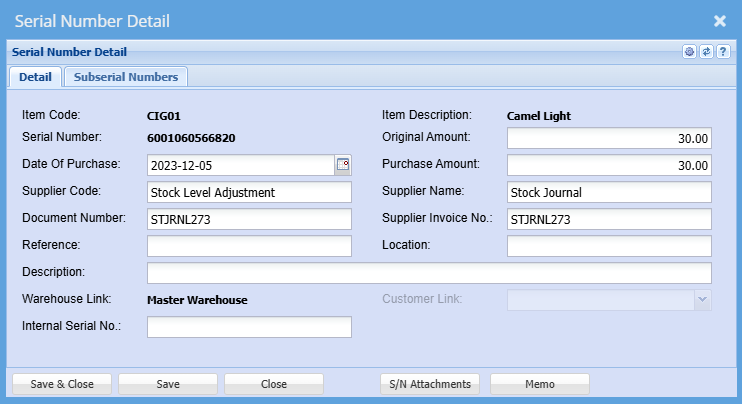Image resolution: width=742 pixels, height=404 pixels.
Task: Select the Detail tab
Action: [x=35, y=76]
